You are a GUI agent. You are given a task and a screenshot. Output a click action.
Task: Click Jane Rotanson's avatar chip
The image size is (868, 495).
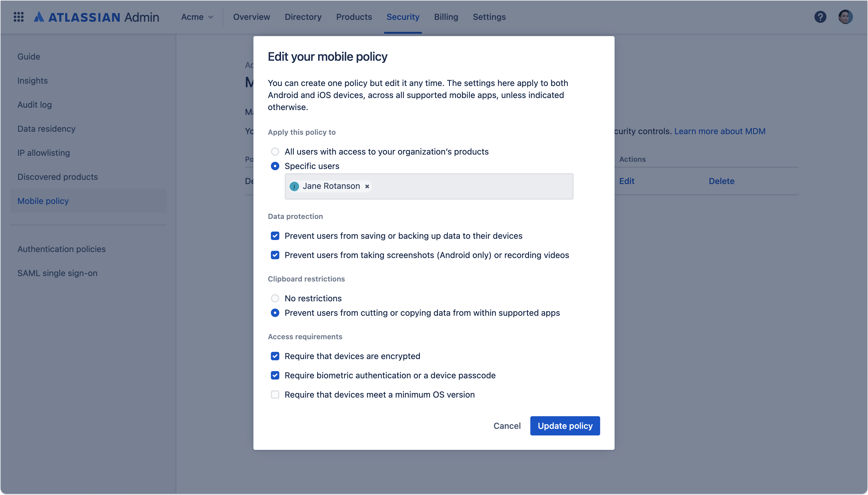tap(294, 186)
